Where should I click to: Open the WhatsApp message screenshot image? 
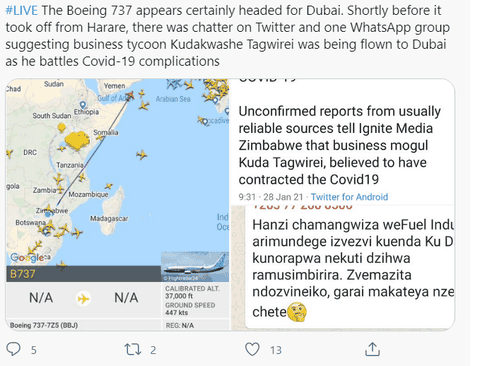tap(342, 268)
